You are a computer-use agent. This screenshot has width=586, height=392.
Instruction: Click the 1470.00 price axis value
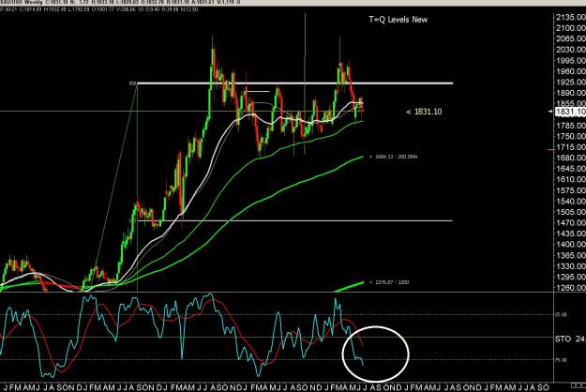click(x=571, y=222)
